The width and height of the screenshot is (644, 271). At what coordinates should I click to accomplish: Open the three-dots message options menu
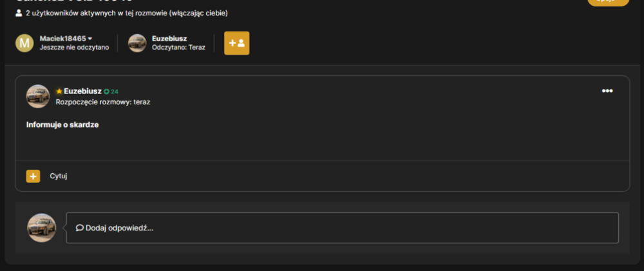coord(607,91)
